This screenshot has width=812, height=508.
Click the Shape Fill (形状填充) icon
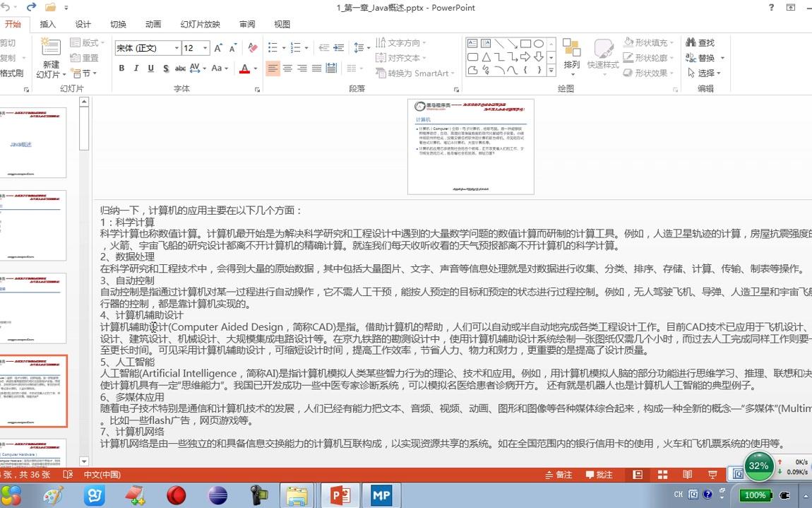[628, 42]
